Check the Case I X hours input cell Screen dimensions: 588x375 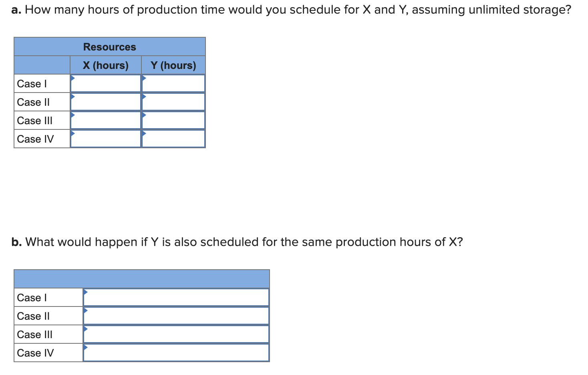105,83
